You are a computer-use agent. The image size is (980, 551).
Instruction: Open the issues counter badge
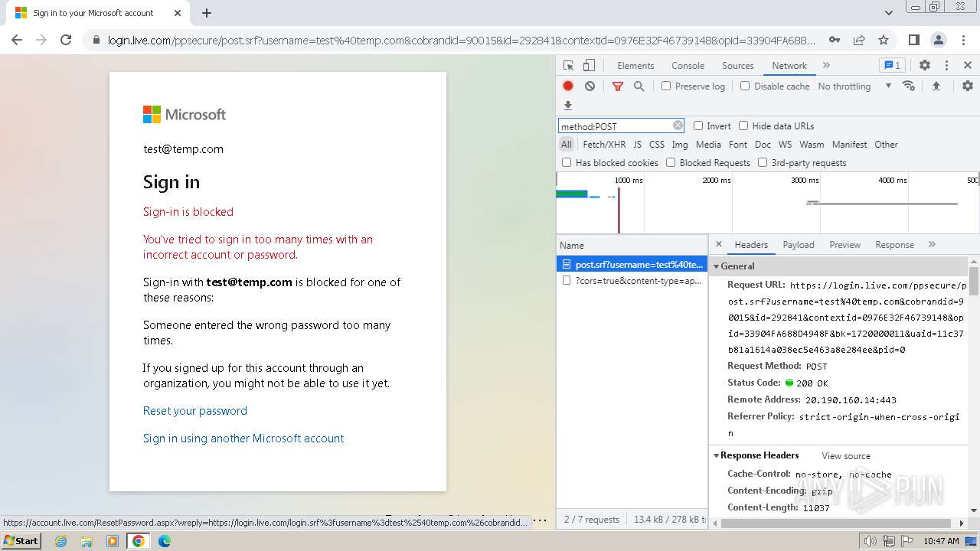point(892,66)
